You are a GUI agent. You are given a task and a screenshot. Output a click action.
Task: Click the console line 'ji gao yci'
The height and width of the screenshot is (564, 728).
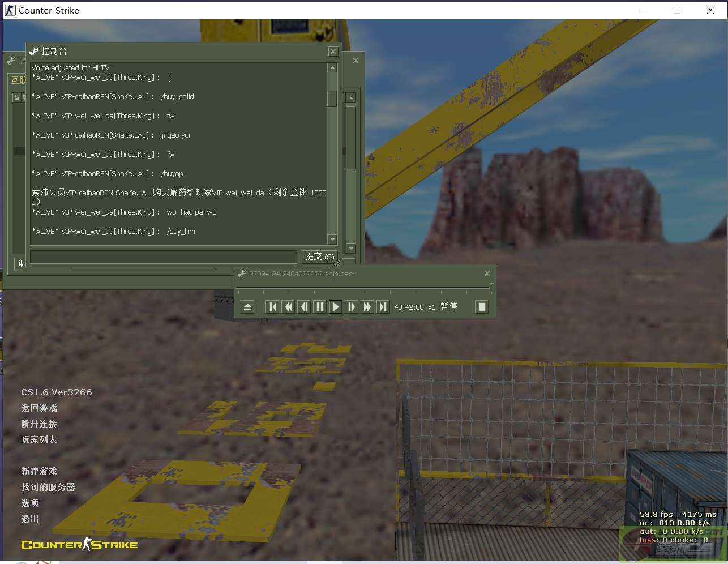(x=175, y=135)
